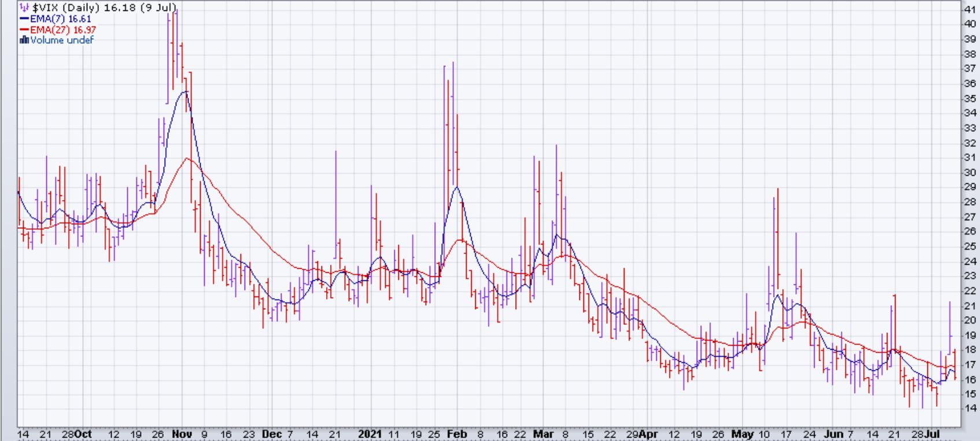Click the EMA(27) 16.97 legend label

62,29
